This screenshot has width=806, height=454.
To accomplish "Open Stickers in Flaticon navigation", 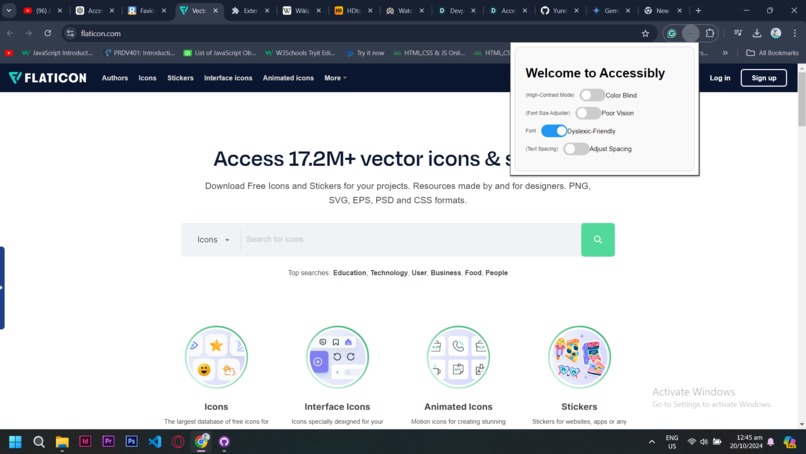I will 180,78.
